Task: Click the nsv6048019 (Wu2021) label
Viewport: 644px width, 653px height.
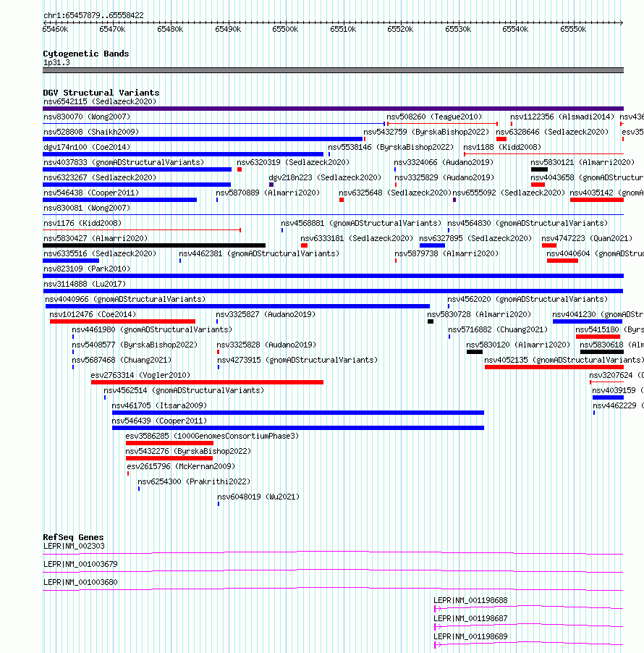Action: (x=258, y=497)
